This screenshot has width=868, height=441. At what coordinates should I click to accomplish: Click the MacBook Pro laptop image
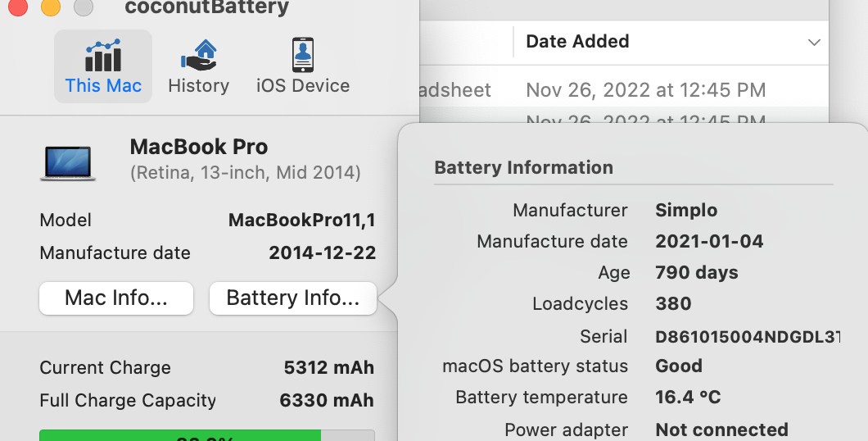[x=67, y=163]
